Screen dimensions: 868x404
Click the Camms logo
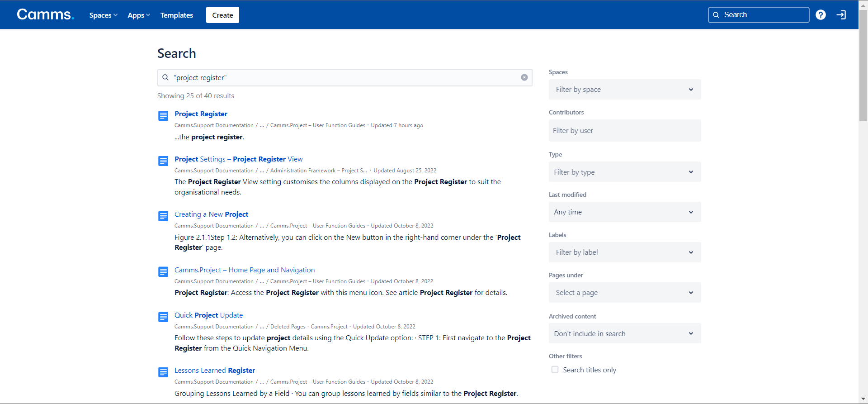pos(45,14)
